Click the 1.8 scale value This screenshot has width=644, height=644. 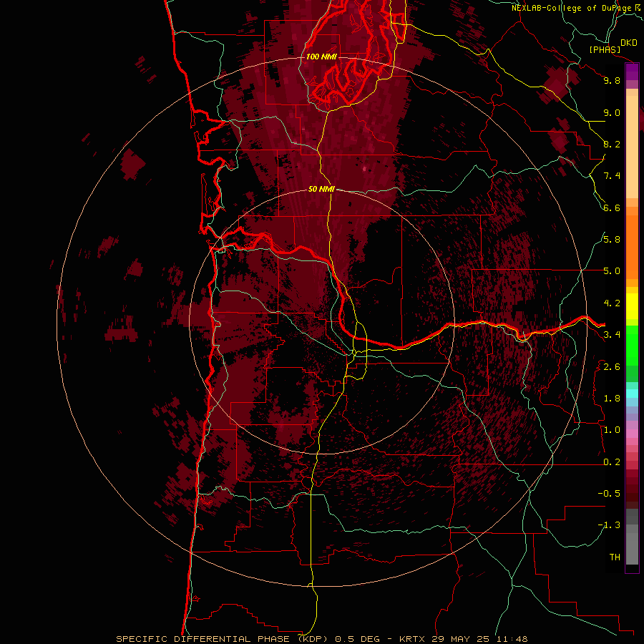(x=612, y=399)
